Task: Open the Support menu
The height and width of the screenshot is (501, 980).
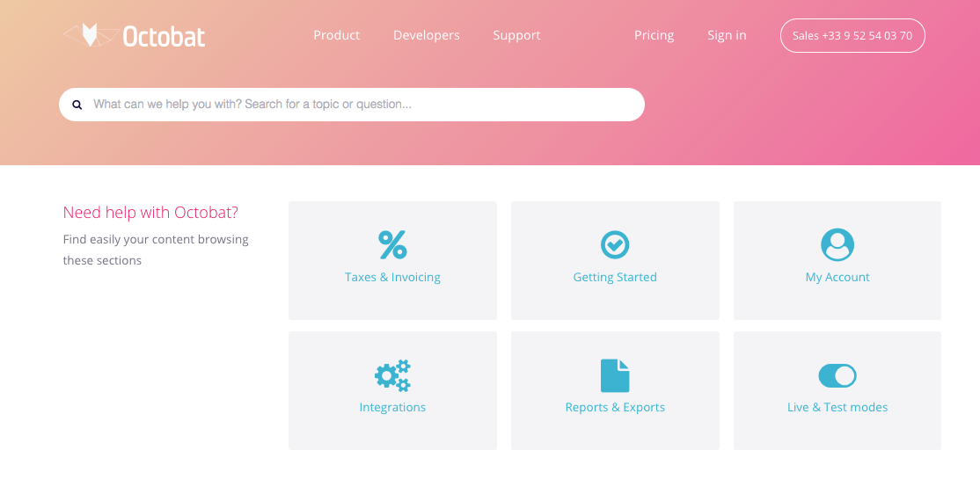Action: [x=516, y=35]
